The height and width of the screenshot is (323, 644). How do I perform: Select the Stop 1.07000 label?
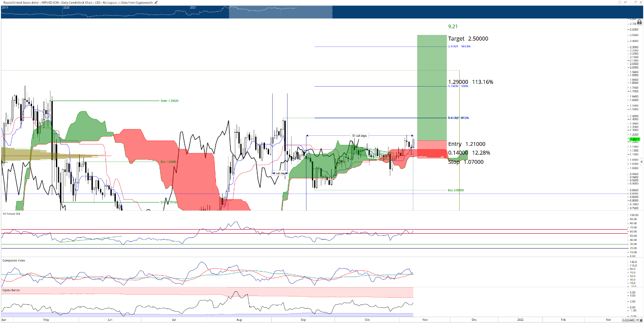click(466, 161)
